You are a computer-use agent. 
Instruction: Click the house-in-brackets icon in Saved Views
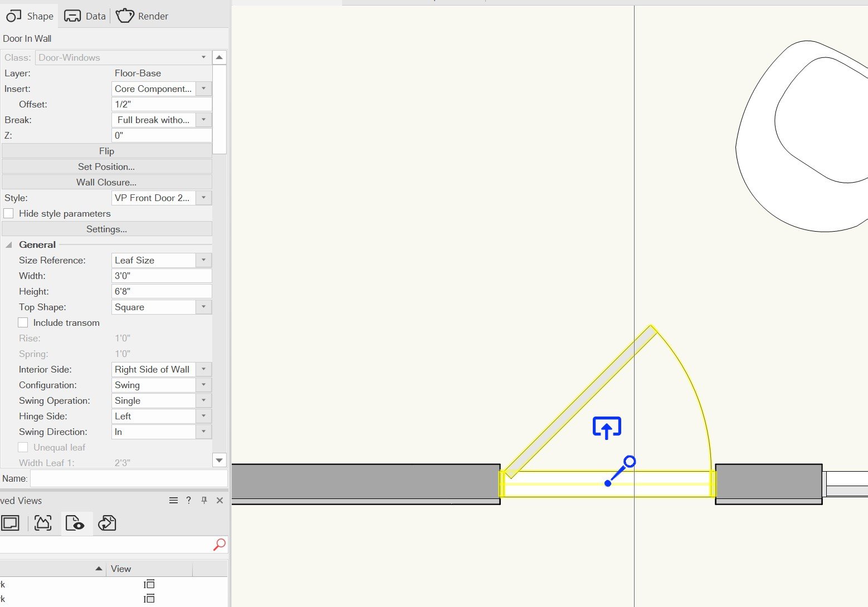(x=43, y=523)
